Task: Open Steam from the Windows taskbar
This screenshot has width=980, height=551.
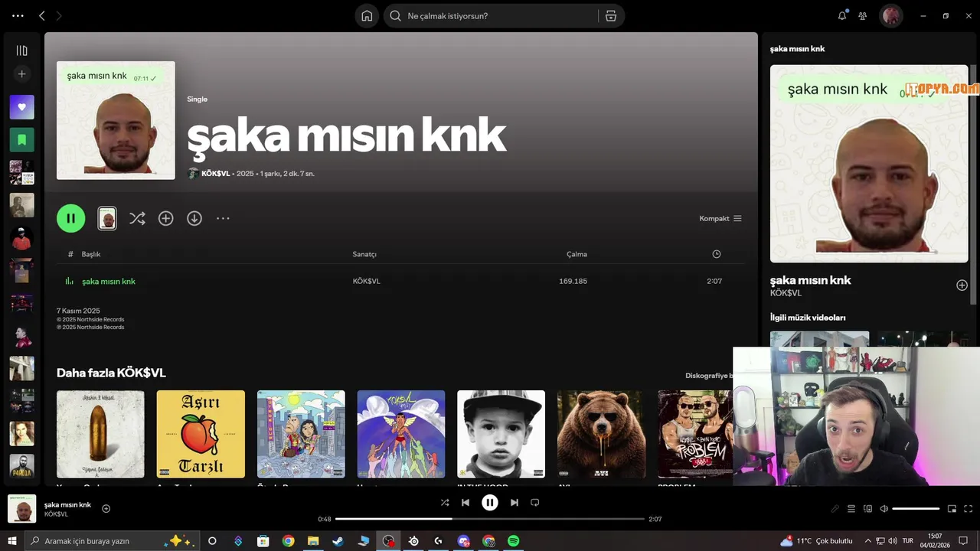Action: tap(338, 541)
